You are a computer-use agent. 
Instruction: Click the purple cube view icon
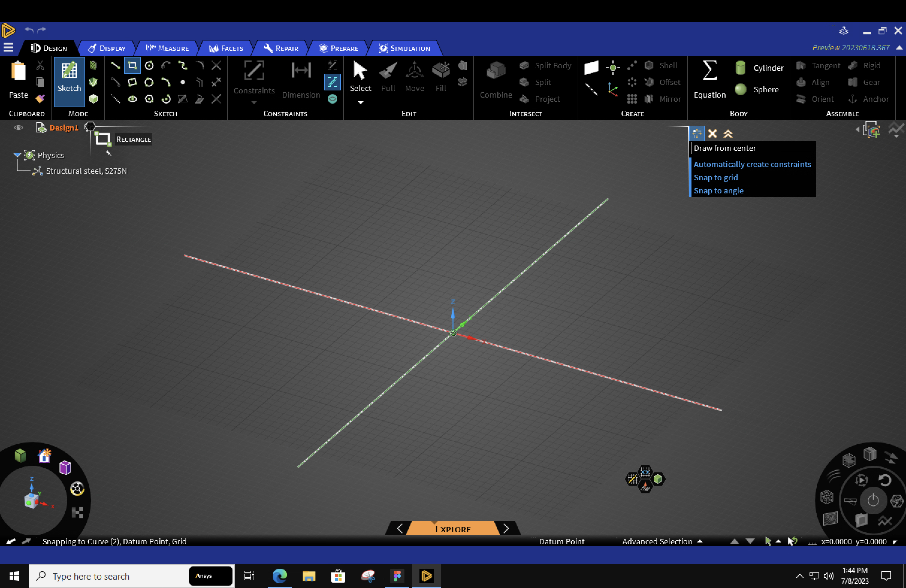(65, 467)
